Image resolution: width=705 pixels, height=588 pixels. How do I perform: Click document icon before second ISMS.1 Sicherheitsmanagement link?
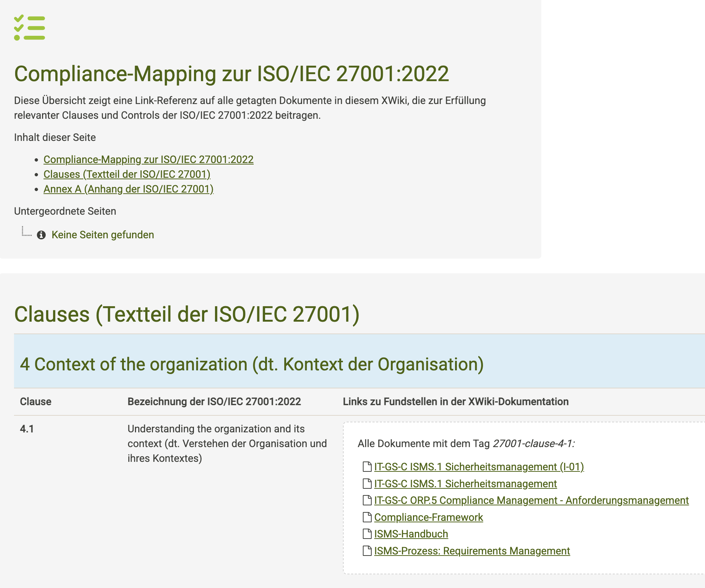367,484
